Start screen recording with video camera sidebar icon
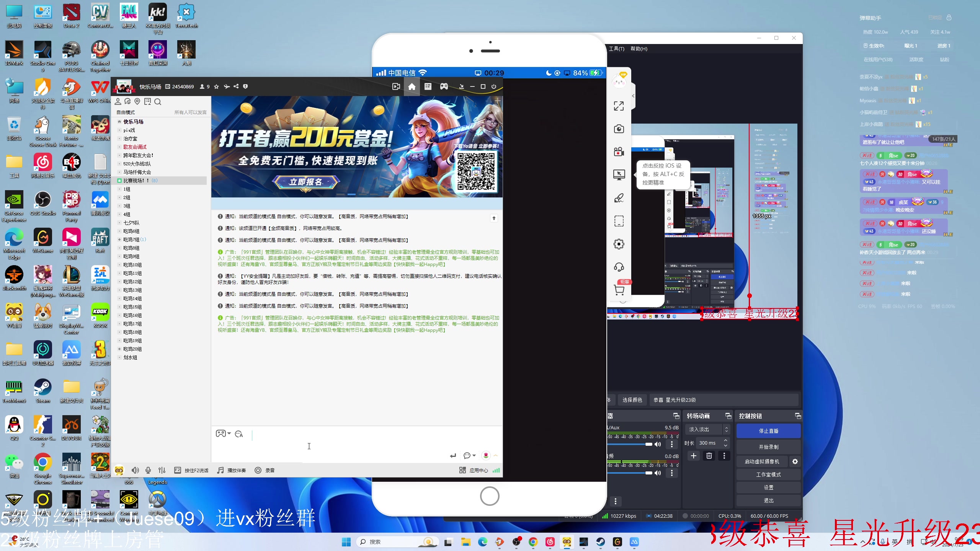980x551 pixels. coord(619,152)
